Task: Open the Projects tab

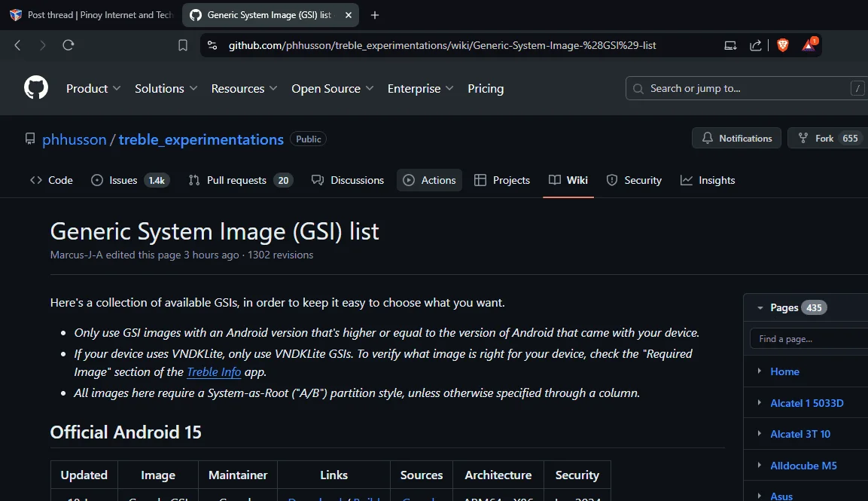Action: 502,180
